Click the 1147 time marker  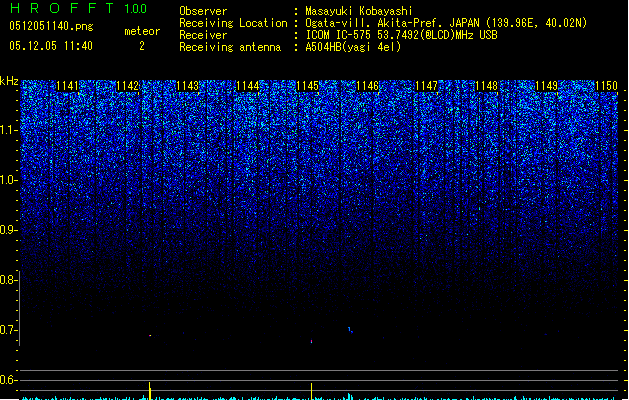coord(426,86)
